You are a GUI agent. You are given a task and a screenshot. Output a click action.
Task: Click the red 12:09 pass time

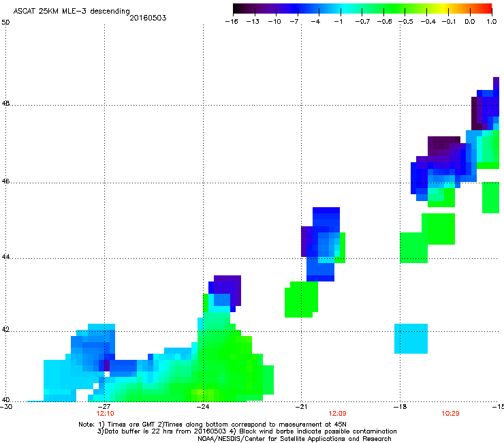(337, 414)
